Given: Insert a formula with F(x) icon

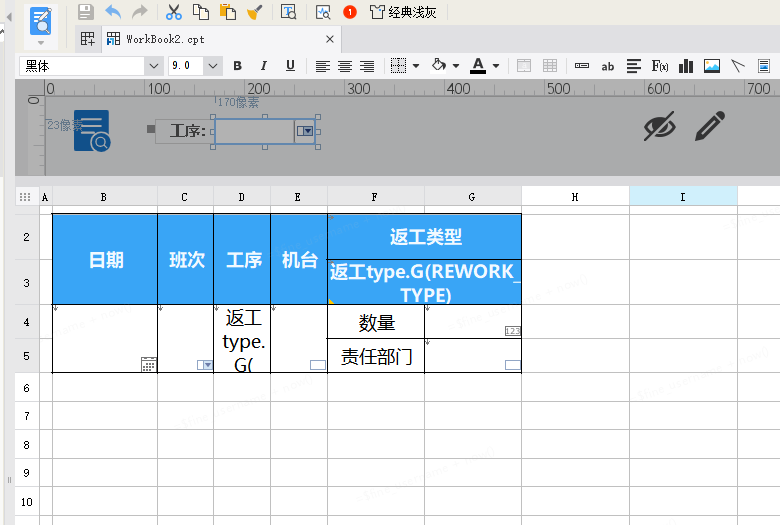Looking at the screenshot, I should (x=660, y=66).
